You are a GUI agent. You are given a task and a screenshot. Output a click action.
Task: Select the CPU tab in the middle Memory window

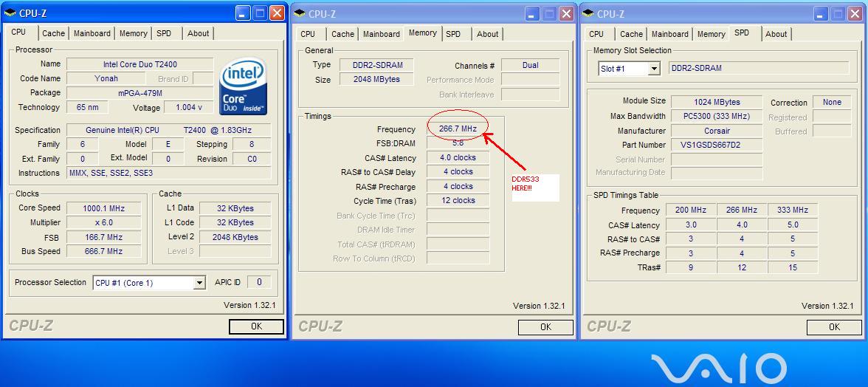[x=308, y=34]
